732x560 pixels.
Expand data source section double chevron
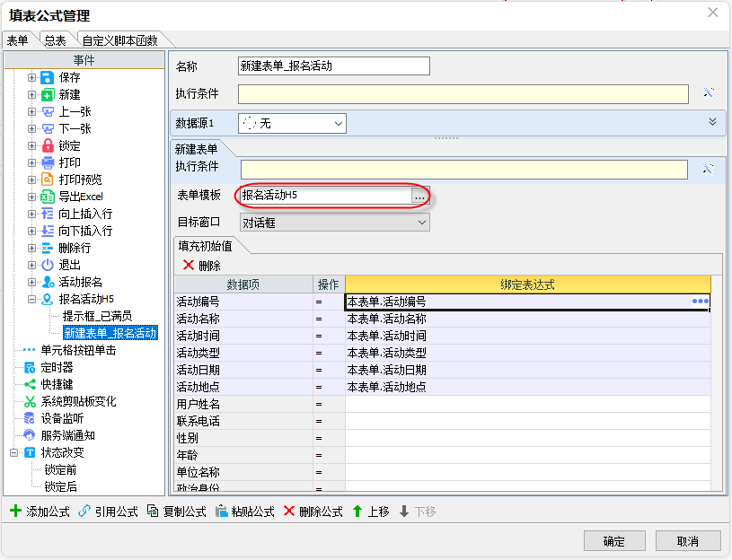click(712, 122)
